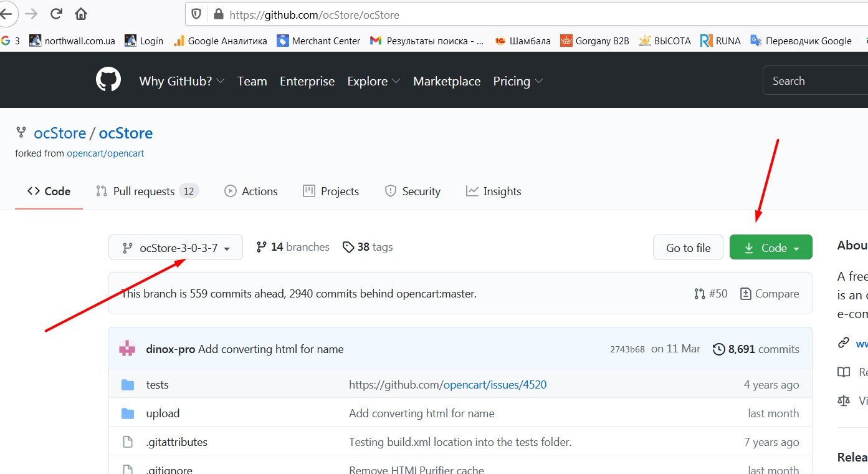Open northwall.com.ua bookmark
The image size is (868, 474).
tap(72, 41)
